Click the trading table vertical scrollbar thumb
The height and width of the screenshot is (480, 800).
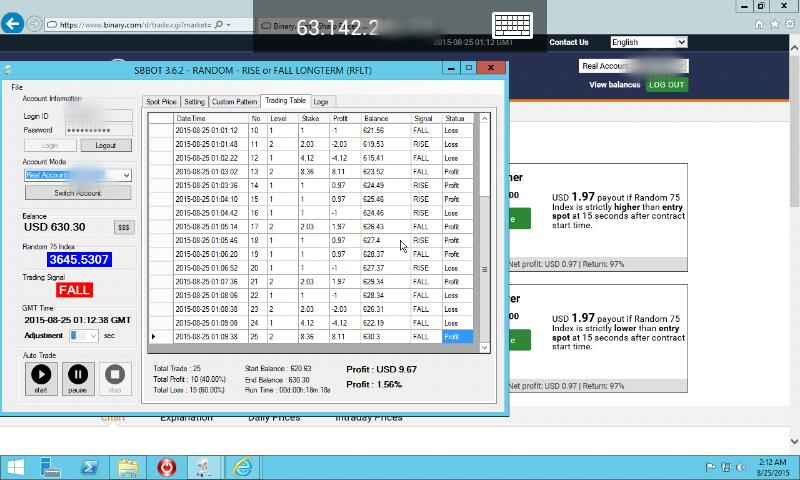click(x=484, y=269)
